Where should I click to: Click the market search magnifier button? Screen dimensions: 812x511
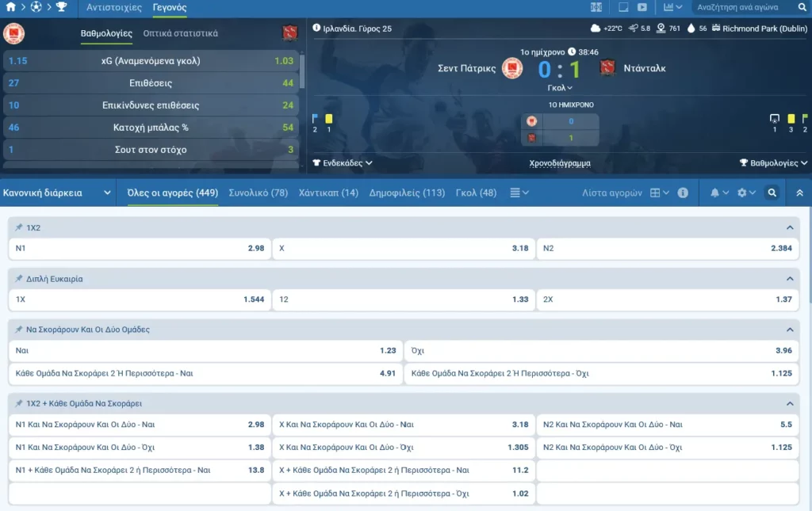(x=772, y=193)
